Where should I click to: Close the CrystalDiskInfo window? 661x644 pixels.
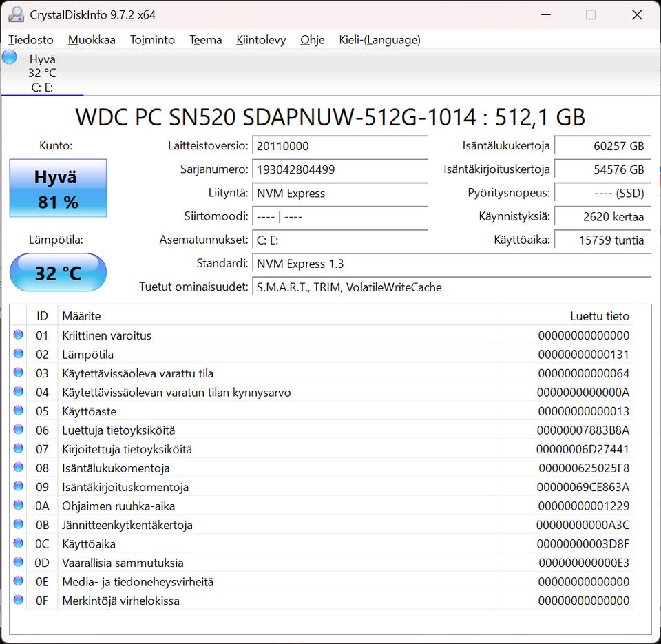(x=637, y=14)
